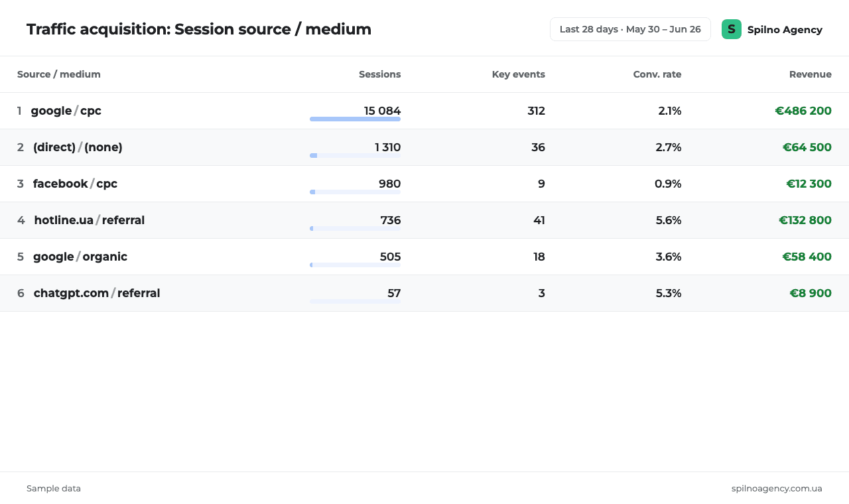This screenshot has height=504, width=849.
Task: Select the hotline.ua / referral source label
Action: (x=90, y=220)
